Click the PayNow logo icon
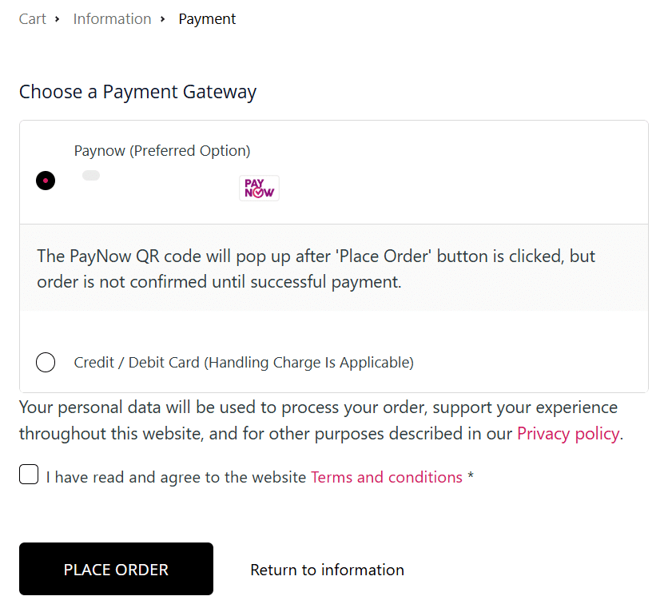The width and height of the screenshot is (672, 616). pyautogui.click(x=259, y=189)
